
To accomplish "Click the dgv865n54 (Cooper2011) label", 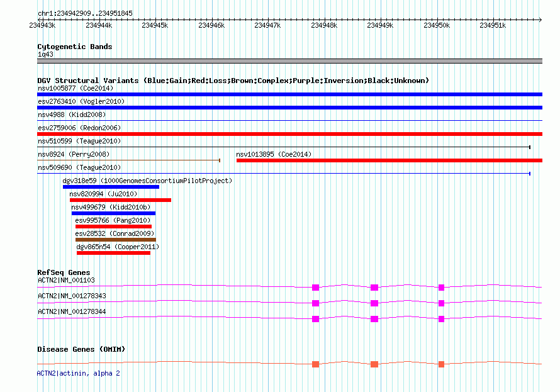I will pyautogui.click(x=118, y=247).
